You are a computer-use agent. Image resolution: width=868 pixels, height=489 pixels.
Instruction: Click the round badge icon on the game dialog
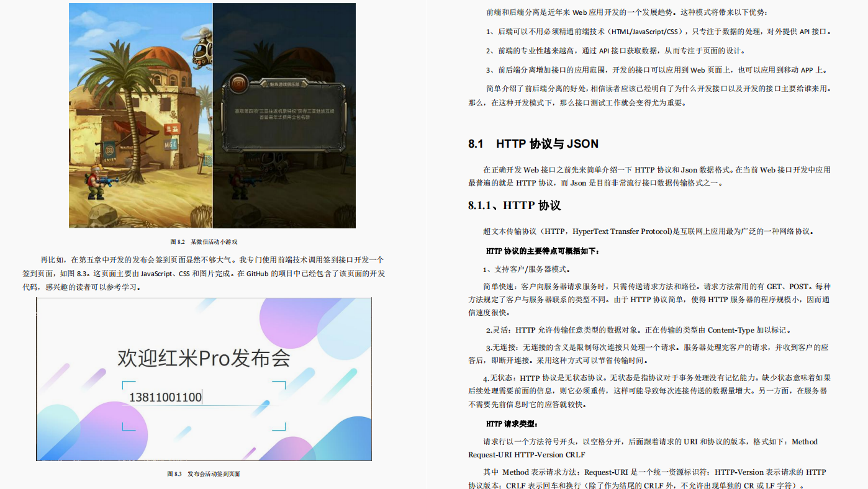[x=238, y=84]
